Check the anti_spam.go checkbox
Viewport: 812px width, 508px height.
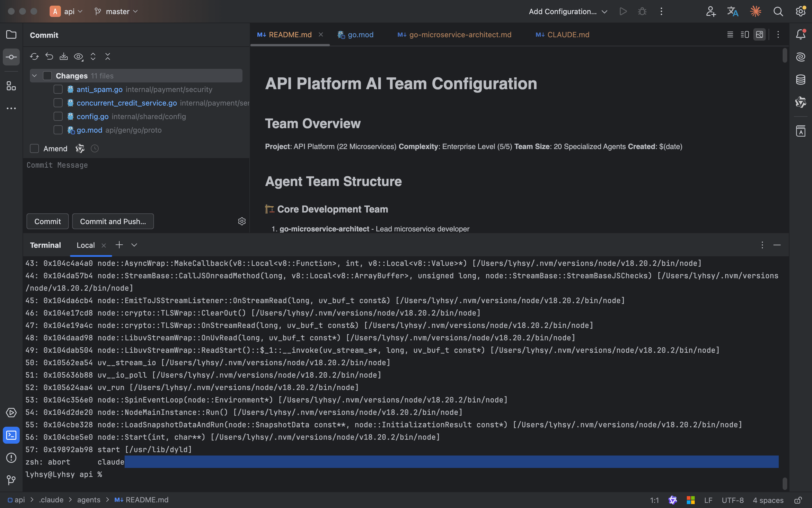point(58,89)
